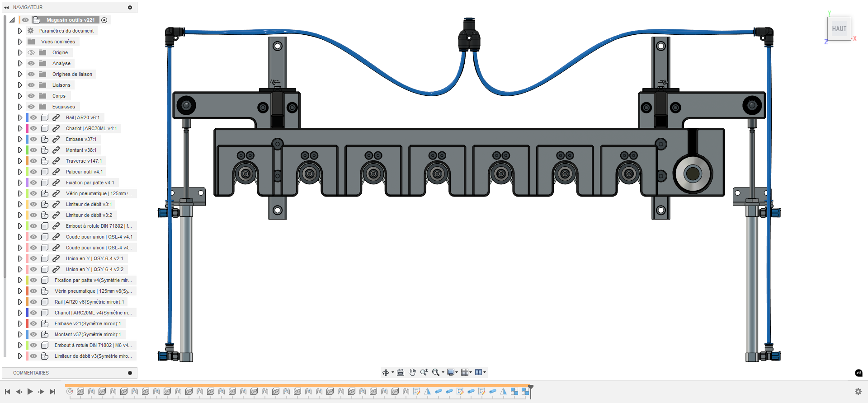Show the hidden Origine folder

pos(31,52)
